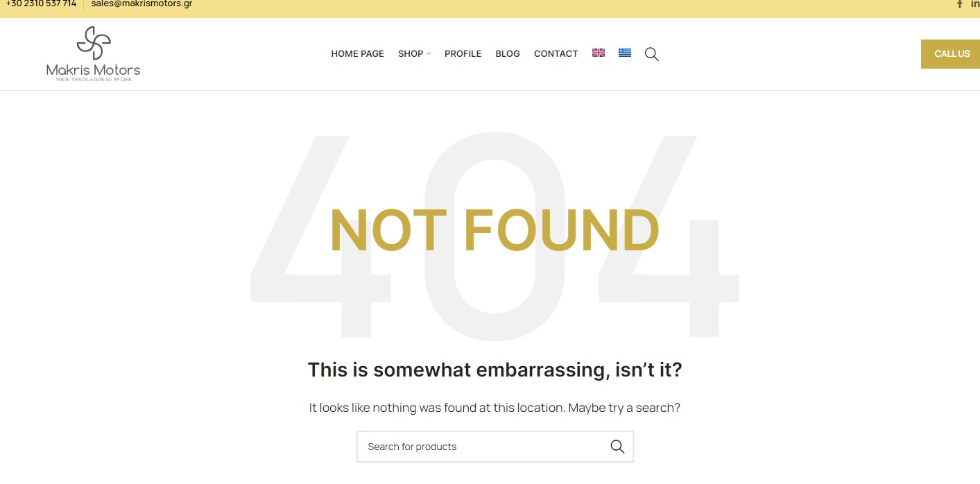Click the 'Maybe try a search?' sentence
Screen dimensions: 980x484
[624, 408]
